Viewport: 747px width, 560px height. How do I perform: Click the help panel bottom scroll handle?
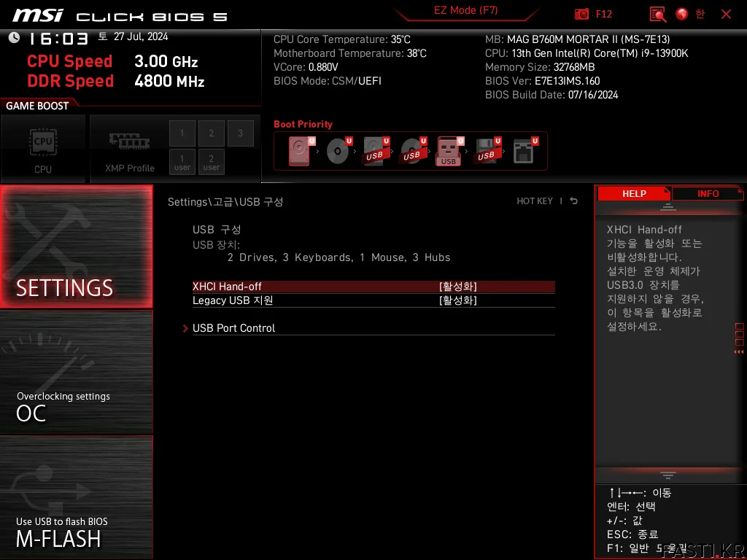click(668, 475)
